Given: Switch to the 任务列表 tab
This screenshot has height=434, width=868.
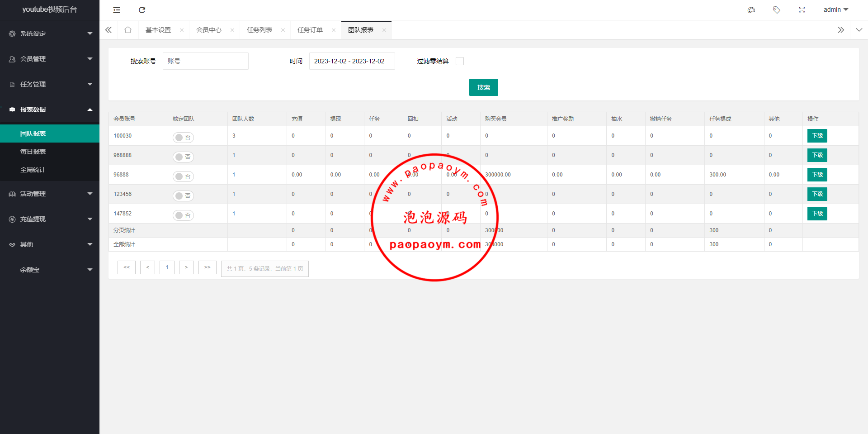Looking at the screenshot, I should pyautogui.click(x=259, y=30).
